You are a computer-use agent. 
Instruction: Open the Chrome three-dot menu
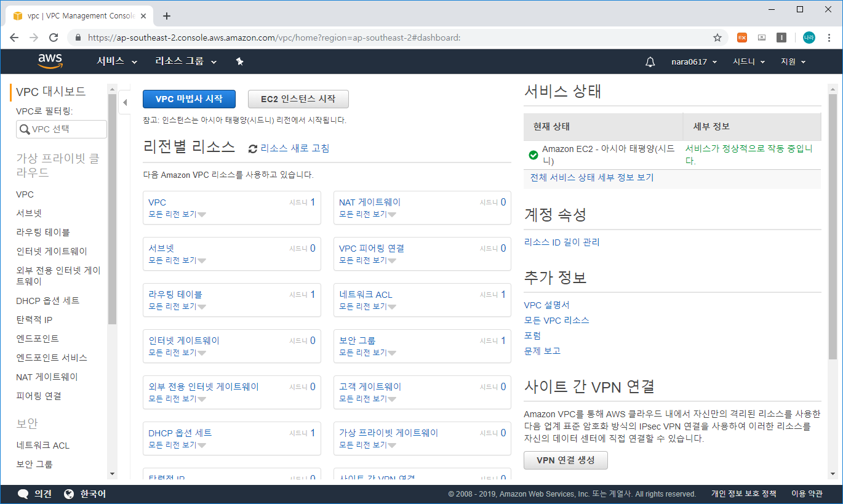click(x=828, y=38)
